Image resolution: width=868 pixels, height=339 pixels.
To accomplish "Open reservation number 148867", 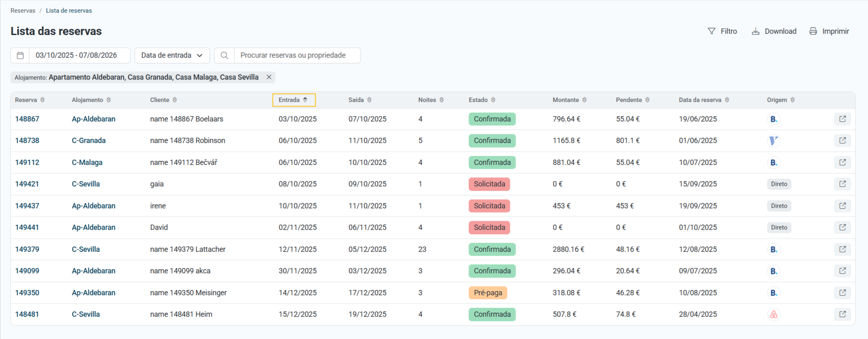I will point(27,119).
